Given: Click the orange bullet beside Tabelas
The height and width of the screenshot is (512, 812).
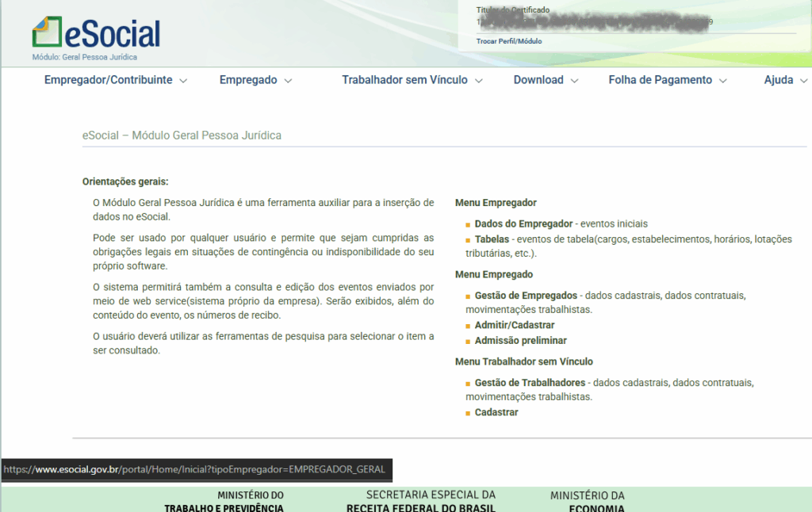Looking at the screenshot, I should tap(468, 241).
